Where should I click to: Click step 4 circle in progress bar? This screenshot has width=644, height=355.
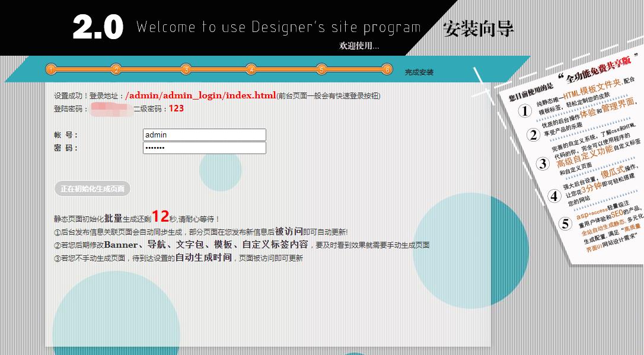coord(251,70)
